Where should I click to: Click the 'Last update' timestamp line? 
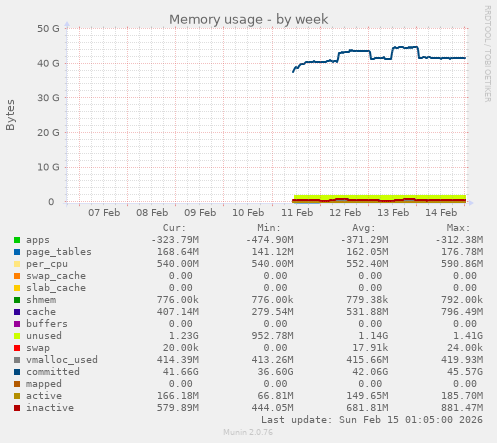(x=372, y=420)
